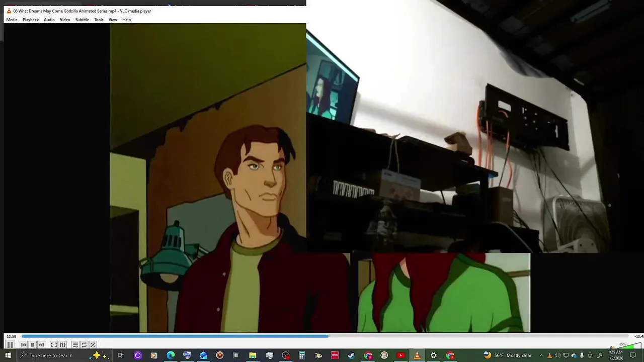Open the orange media player taskbar icon

coord(154,355)
